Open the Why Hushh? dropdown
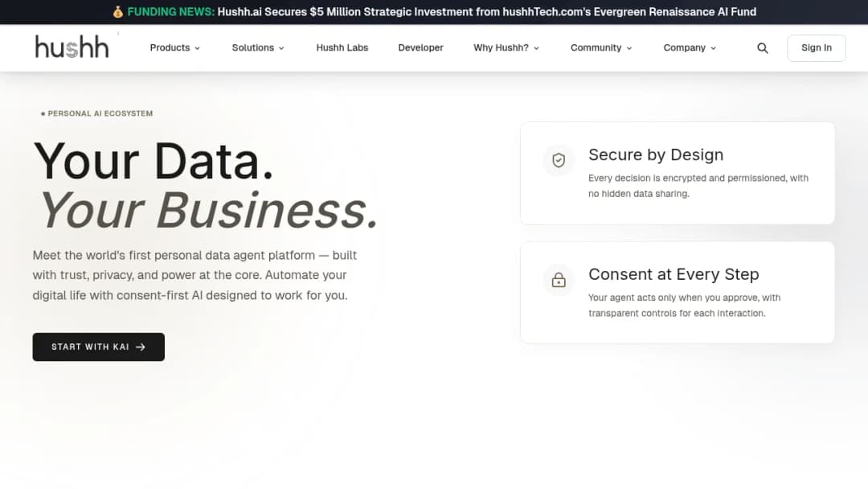Image resolution: width=868 pixels, height=489 pixels. pos(506,47)
